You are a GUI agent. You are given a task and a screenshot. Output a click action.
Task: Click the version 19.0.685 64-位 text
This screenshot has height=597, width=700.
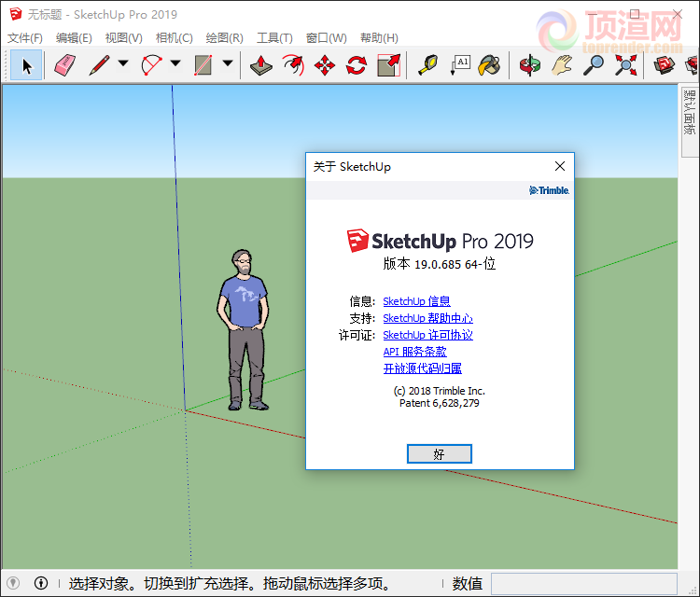click(x=440, y=264)
